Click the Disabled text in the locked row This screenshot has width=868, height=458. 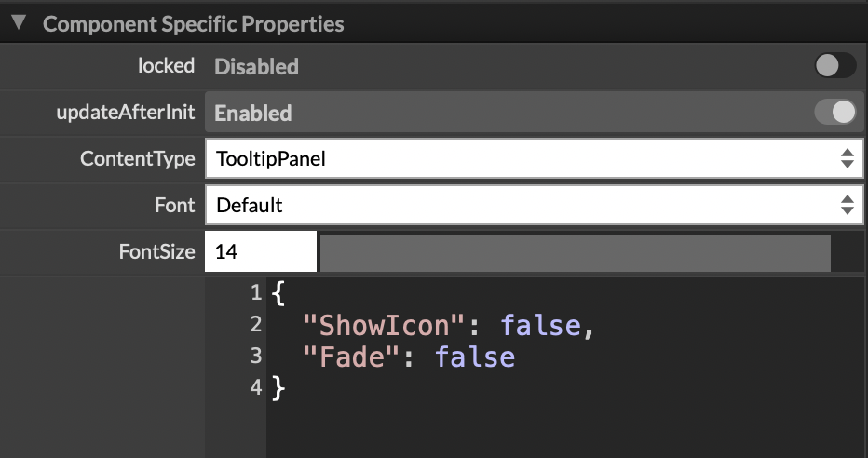256,67
